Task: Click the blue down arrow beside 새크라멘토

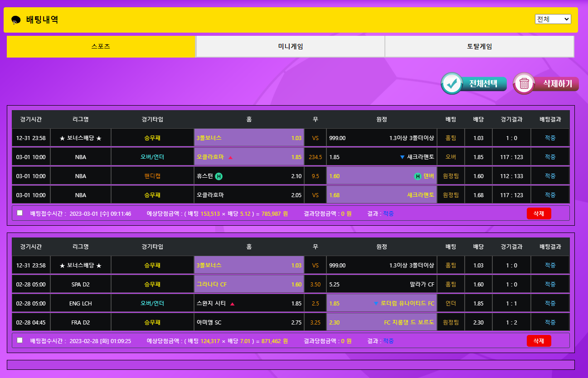Action: tap(402, 157)
